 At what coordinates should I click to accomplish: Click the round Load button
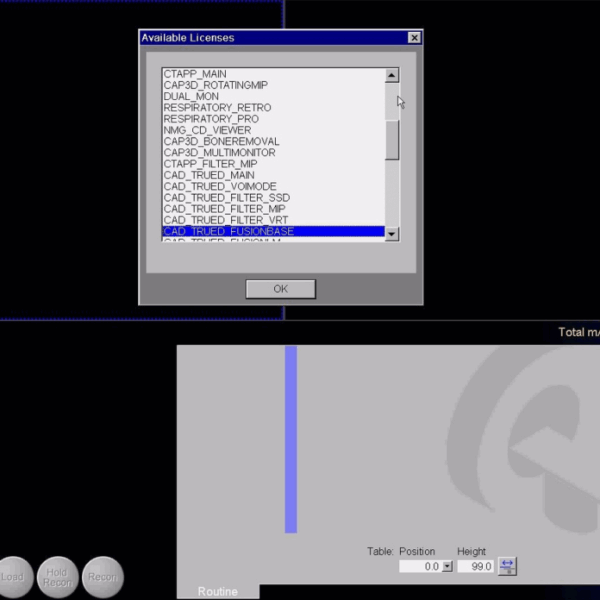click(x=14, y=577)
